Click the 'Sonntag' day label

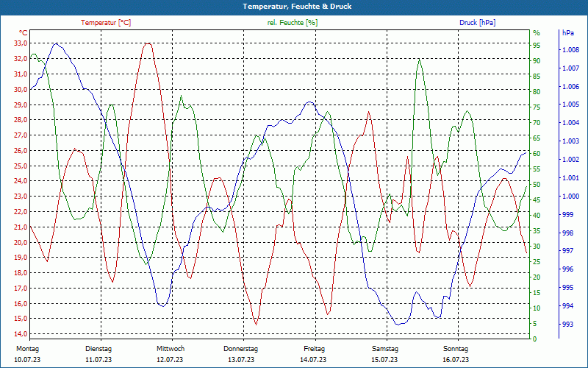[x=456, y=349]
